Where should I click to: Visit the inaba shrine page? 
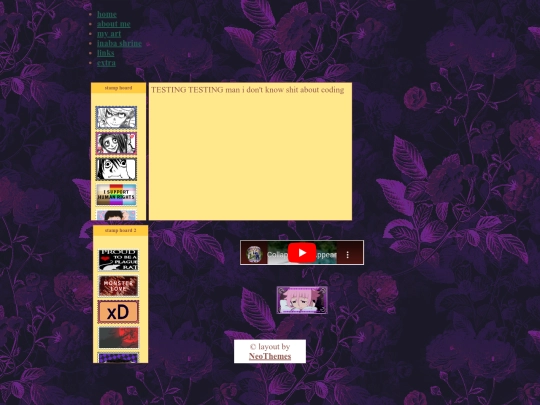tap(119, 43)
